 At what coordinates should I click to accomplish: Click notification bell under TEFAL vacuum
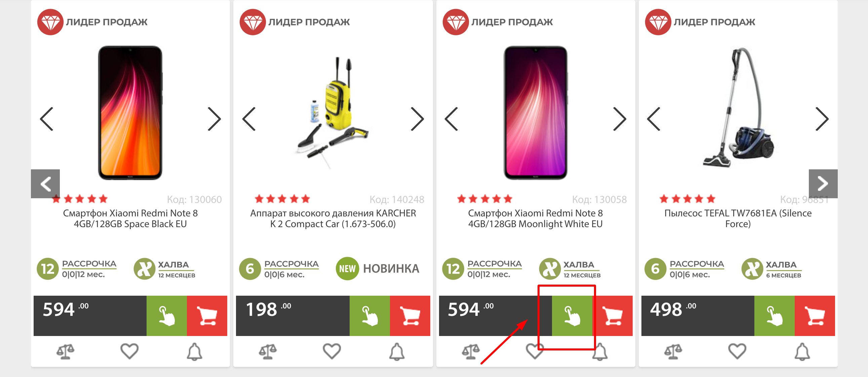[x=802, y=352]
